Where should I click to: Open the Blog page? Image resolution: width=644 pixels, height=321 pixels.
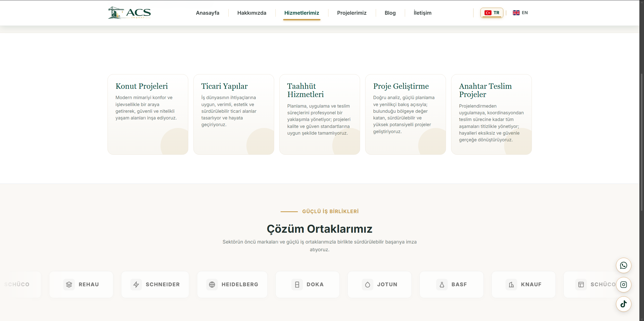pyautogui.click(x=390, y=13)
